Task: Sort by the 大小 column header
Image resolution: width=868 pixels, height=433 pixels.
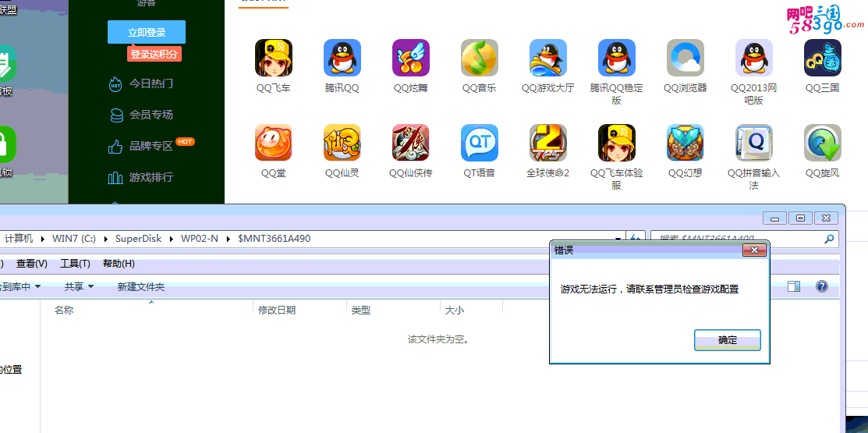Action: coord(454,310)
